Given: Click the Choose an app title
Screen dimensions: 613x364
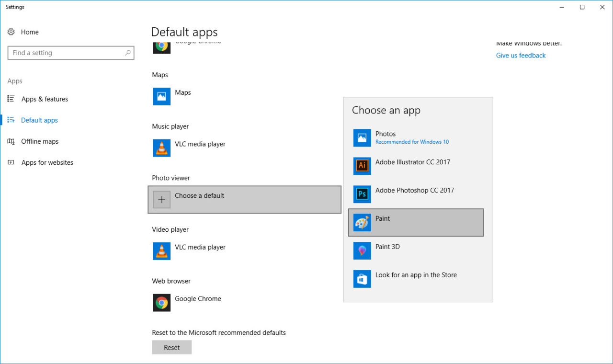Looking at the screenshot, I should [x=386, y=110].
